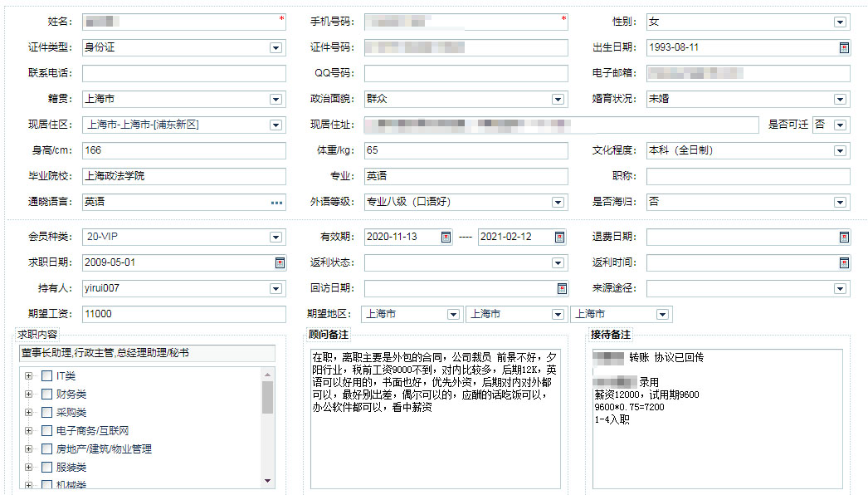Open the 退费日期 calendar picker
Screen dimensions: 868x495
tap(844, 238)
